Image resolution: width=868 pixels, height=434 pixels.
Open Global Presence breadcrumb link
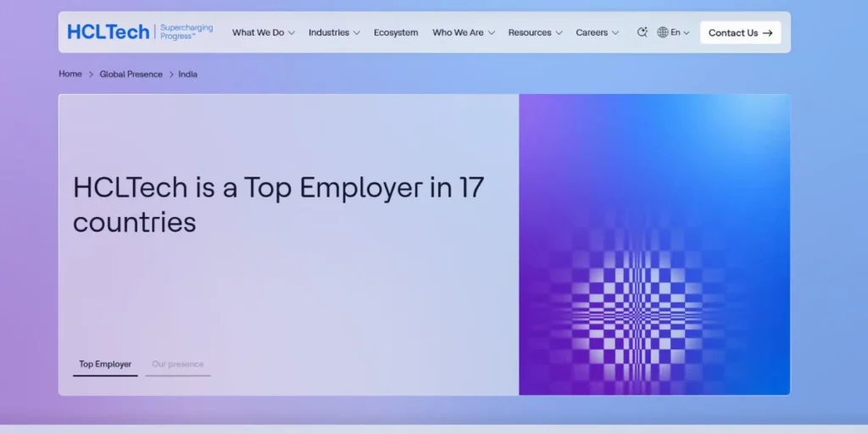click(131, 75)
